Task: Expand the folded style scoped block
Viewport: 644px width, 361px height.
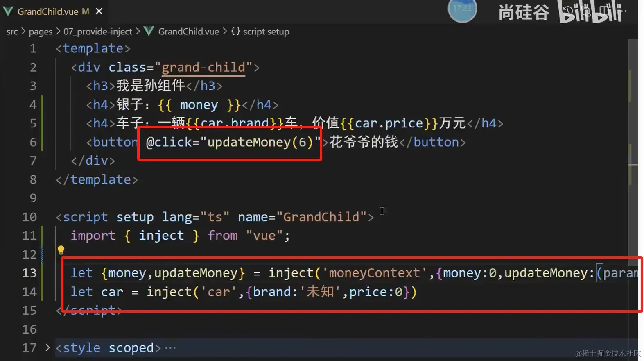Action: click(x=47, y=348)
